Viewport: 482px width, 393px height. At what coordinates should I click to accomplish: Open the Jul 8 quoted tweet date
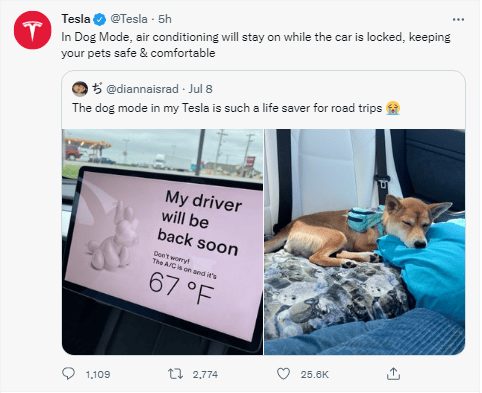(x=200, y=89)
